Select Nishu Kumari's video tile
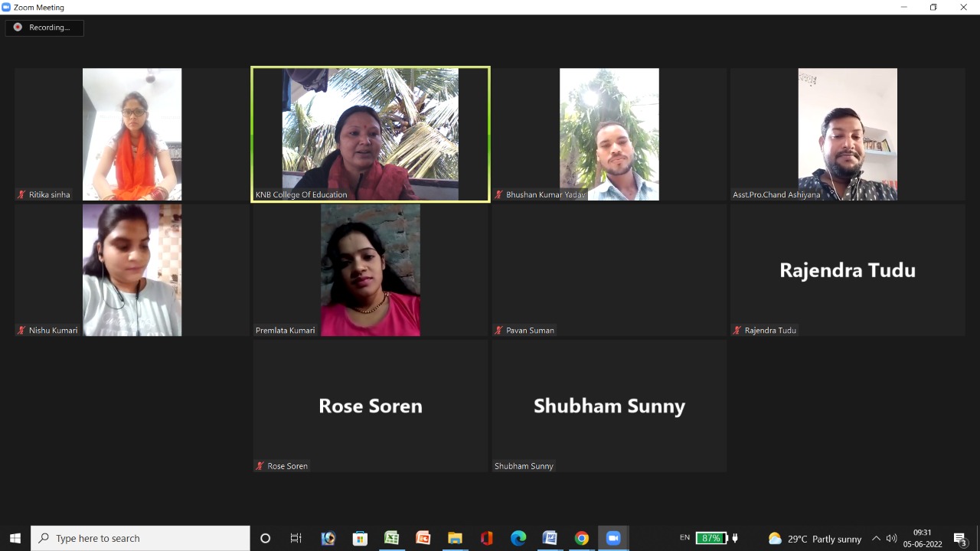The width and height of the screenshot is (980, 551). pyautogui.click(x=132, y=269)
